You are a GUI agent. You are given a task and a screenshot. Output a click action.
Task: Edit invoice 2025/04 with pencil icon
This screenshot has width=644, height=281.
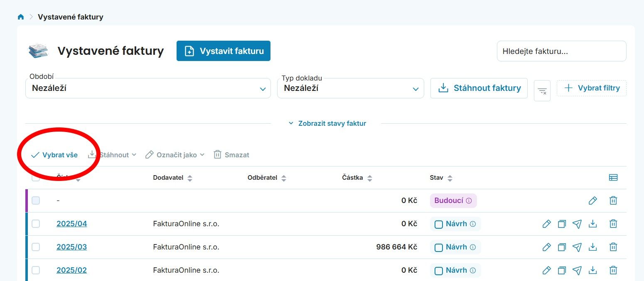(x=547, y=224)
